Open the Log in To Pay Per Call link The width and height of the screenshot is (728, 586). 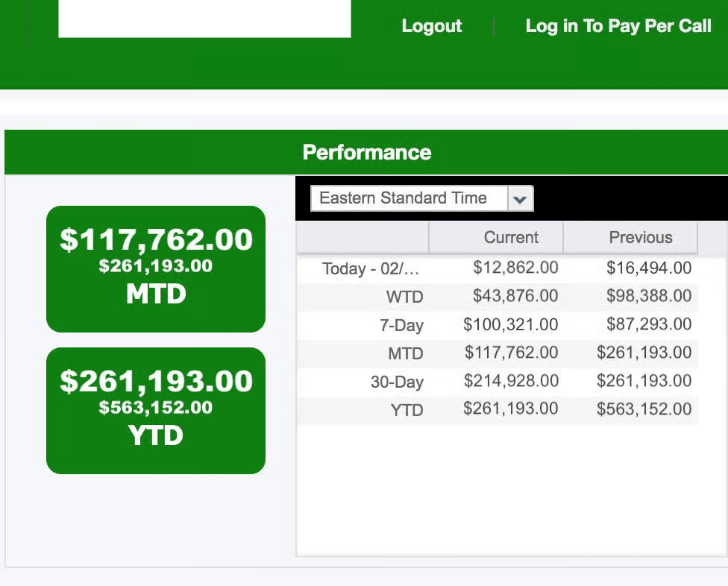tap(618, 26)
